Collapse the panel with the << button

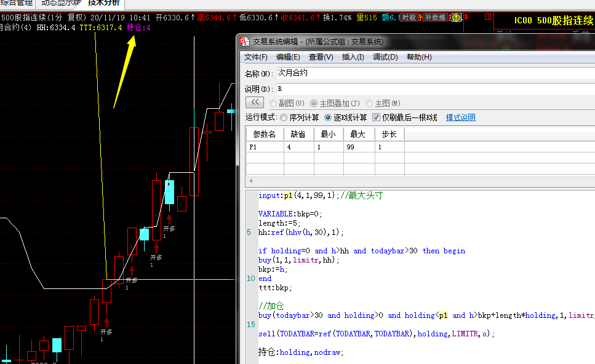[x=255, y=102]
